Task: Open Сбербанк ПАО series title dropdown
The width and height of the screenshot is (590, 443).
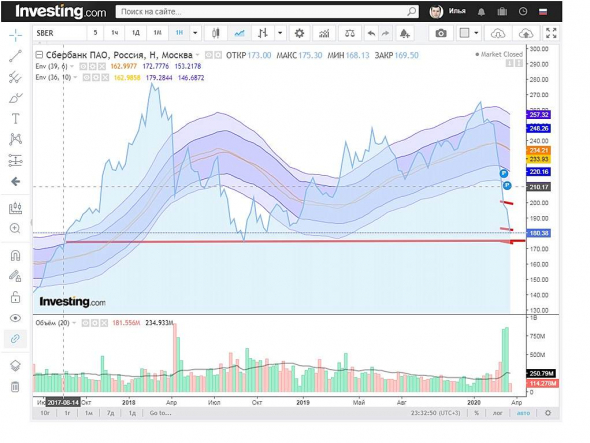Action: (198, 55)
